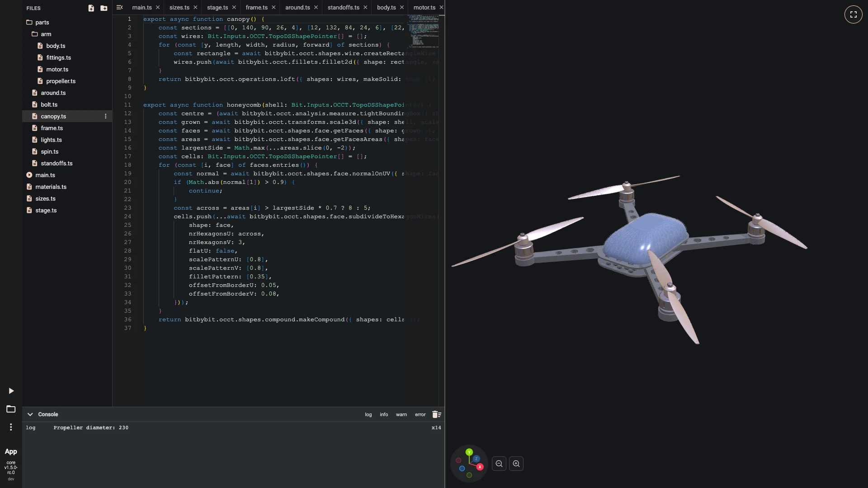Create a new folder in Files panel
Screen dimensions: 868x488
tap(104, 8)
